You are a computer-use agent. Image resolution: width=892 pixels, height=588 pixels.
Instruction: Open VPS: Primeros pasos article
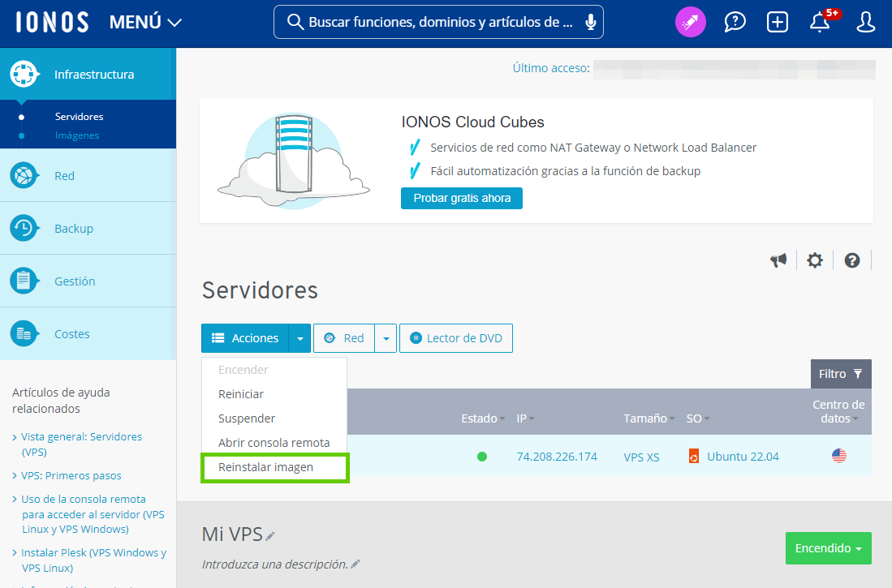71,475
